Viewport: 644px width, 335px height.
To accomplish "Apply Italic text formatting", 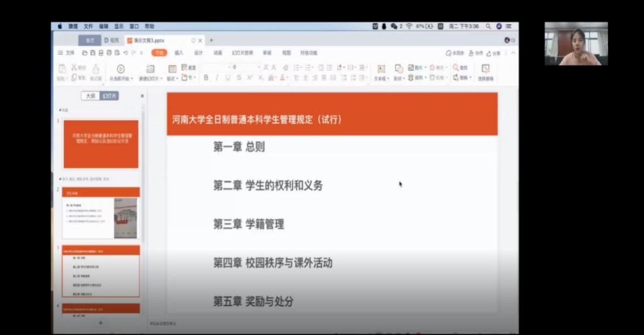I will point(217,77).
